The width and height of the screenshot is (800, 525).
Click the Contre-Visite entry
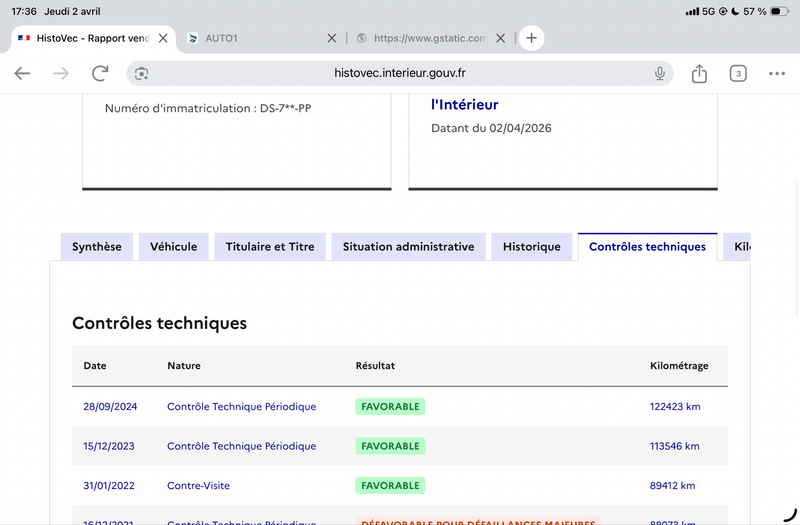[198, 486]
